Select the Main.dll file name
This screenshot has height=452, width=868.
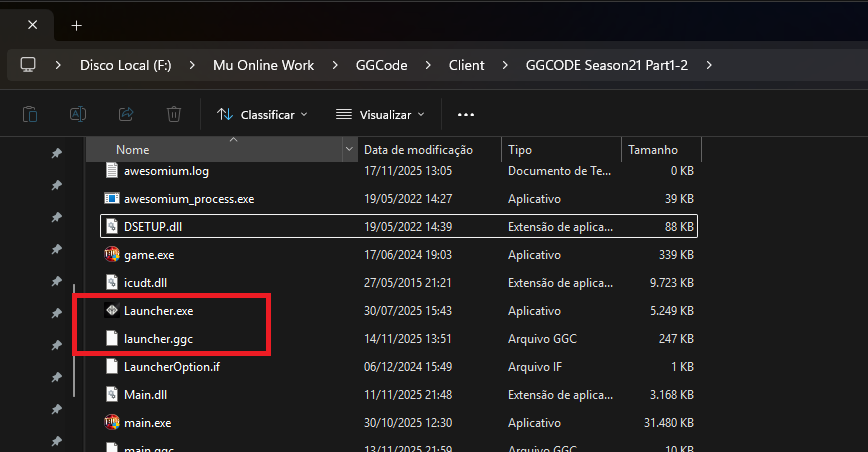(145, 394)
